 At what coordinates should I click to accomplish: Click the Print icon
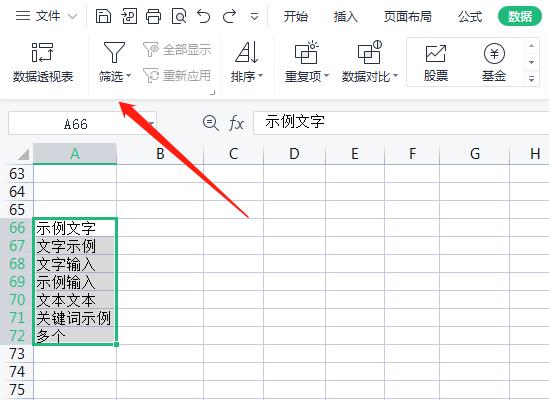pos(153,16)
